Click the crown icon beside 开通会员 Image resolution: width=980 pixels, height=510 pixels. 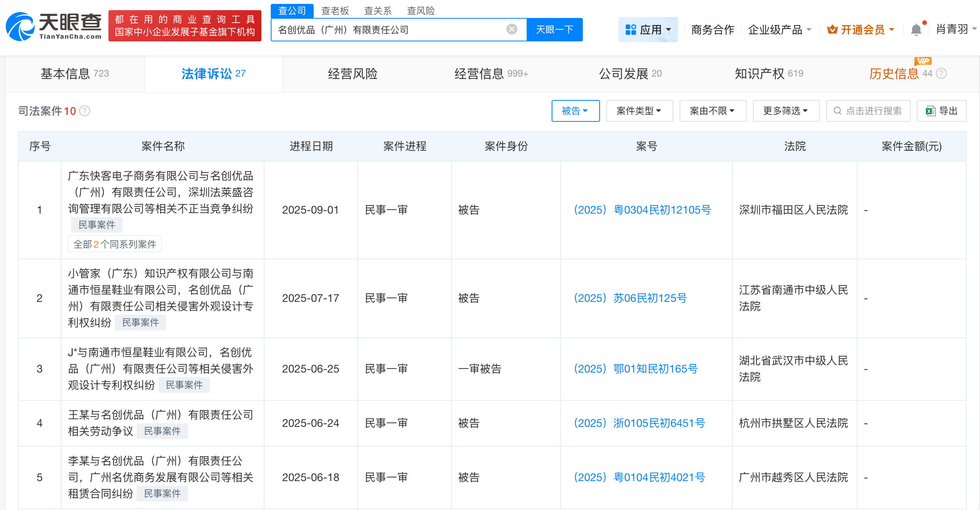coord(833,29)
